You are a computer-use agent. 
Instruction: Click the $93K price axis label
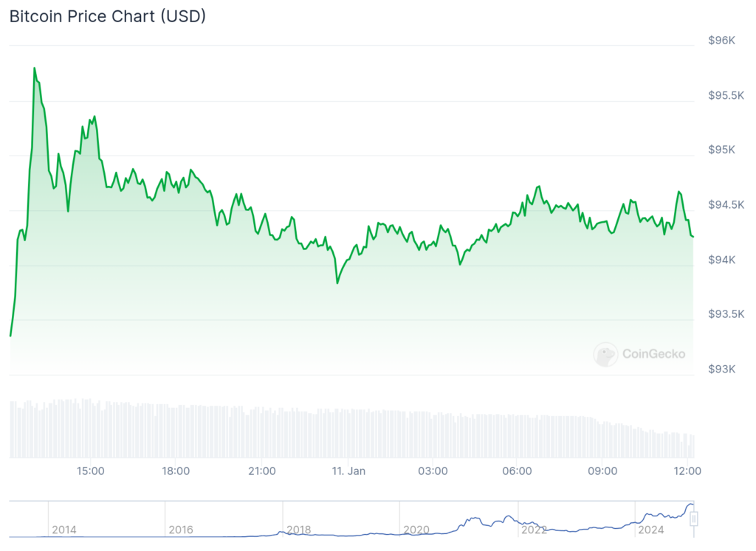tap(721, 369)
